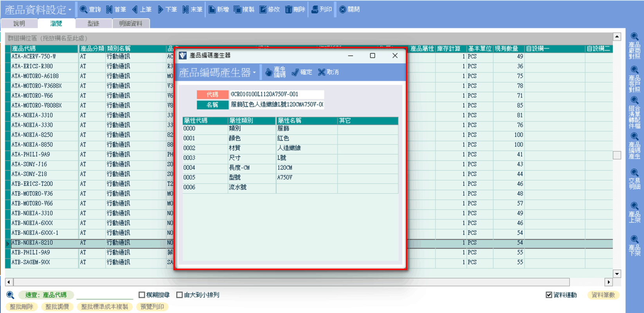Viewport: 644px width, 313px height.
Task: Expand the 產品資料設定 title dropdown
Action: (70, 10)
